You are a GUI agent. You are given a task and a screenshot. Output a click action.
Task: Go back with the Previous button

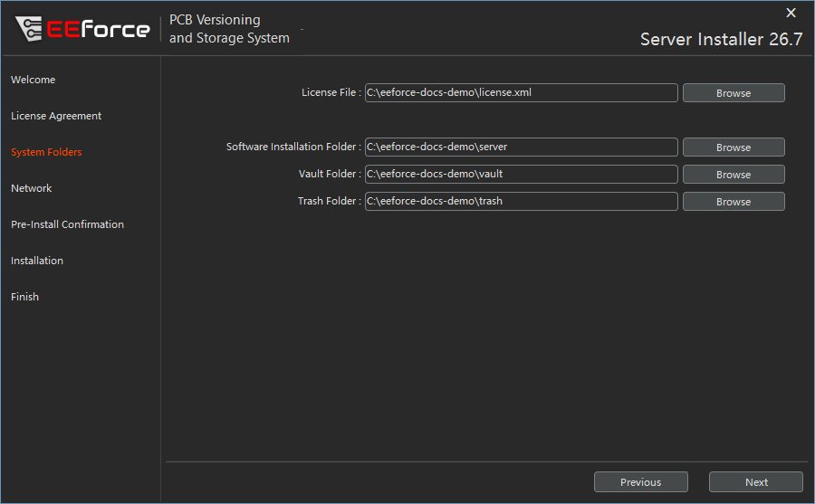click(641, 481)
